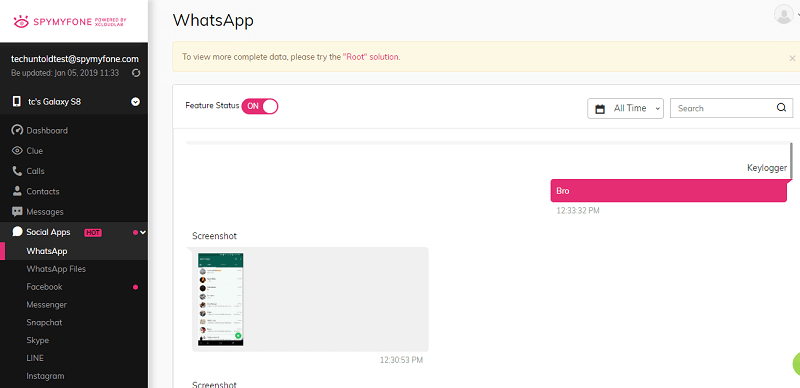Collapse the Social Apps submenu chevron
This screenshot has height=388, width=800.
[x=143, y=232]
